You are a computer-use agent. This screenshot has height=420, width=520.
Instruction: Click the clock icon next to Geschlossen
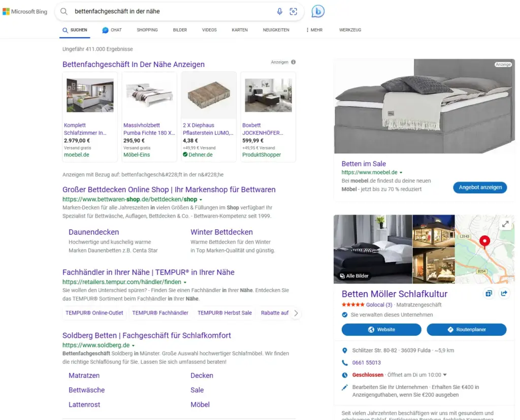click(x=345, y=375)
